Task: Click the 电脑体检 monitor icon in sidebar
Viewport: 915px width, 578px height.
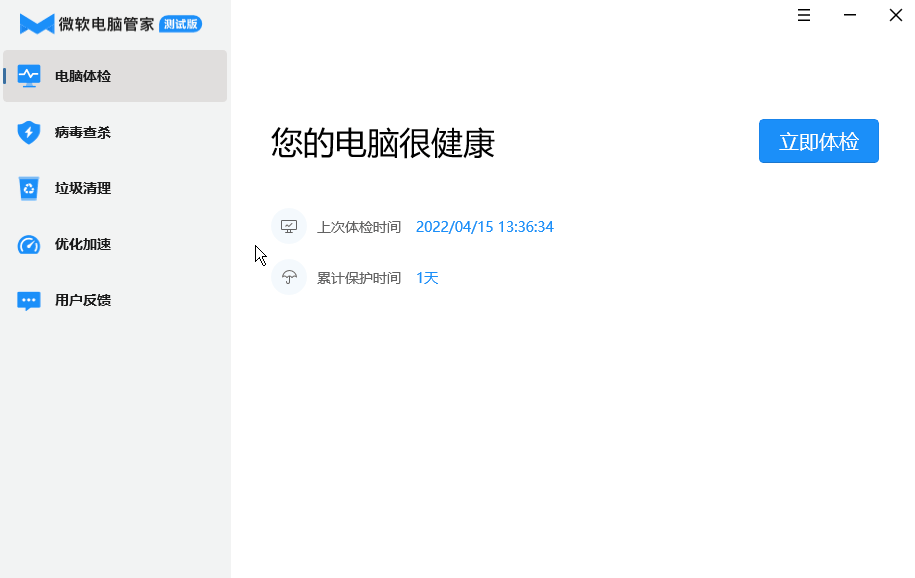Action: (x=28, y=75)
